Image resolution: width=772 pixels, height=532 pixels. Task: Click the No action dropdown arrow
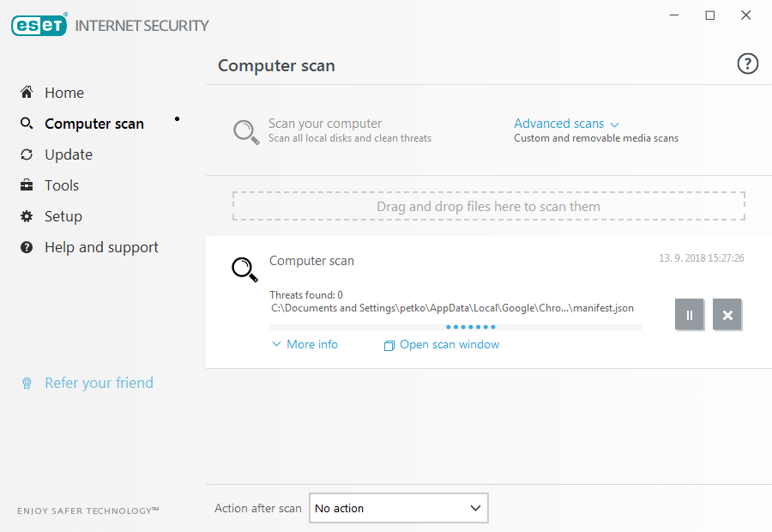[475, 508]
